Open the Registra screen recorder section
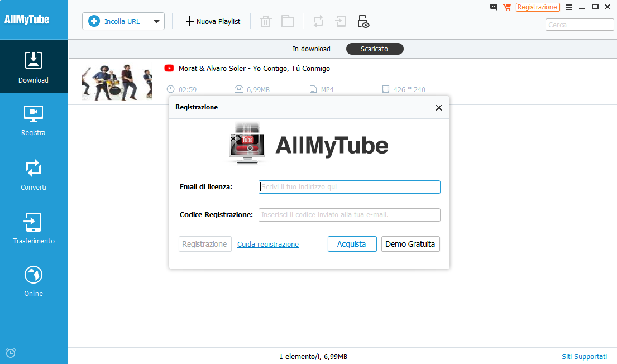This screenshot has height=364, width=617. coord(34,120)
